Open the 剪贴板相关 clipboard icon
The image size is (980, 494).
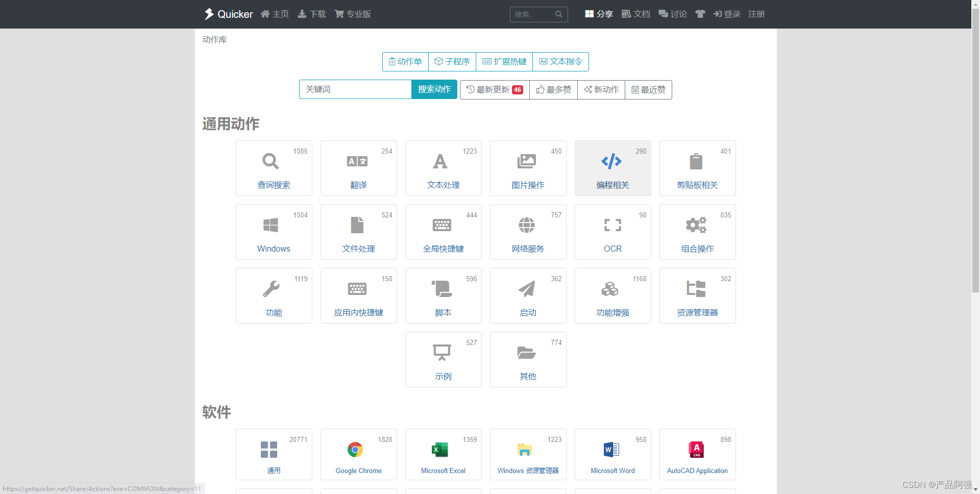pos(696,161)
